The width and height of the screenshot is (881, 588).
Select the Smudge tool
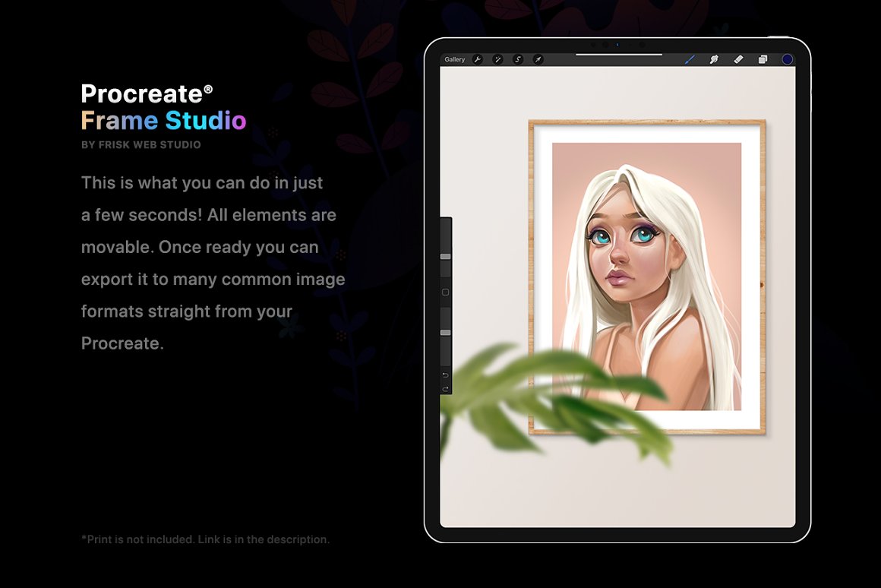pos(714,59)
